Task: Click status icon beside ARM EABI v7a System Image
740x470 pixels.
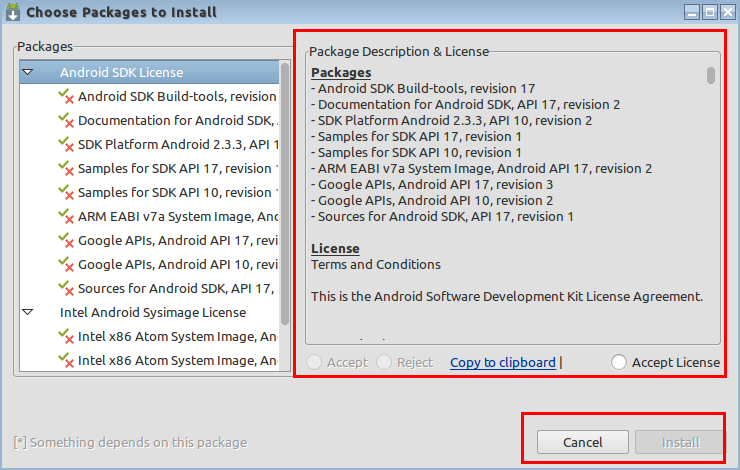Action: click(x=66, y=217)
